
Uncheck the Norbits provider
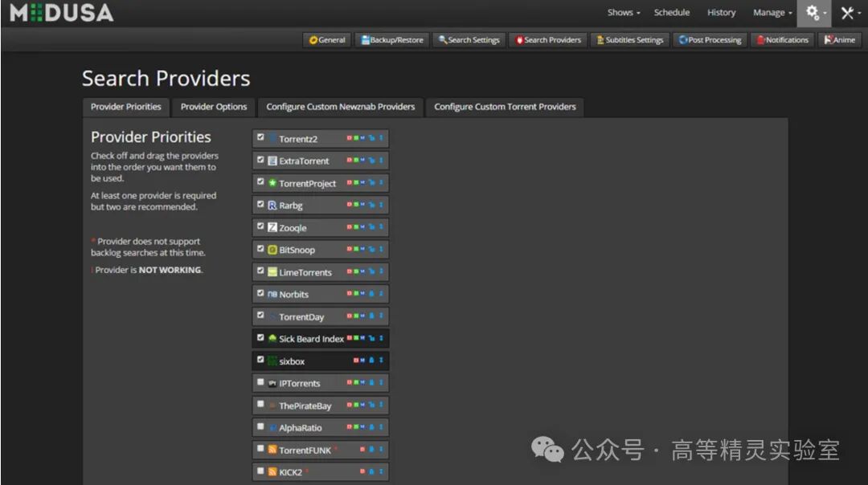(x=260, y=293)
